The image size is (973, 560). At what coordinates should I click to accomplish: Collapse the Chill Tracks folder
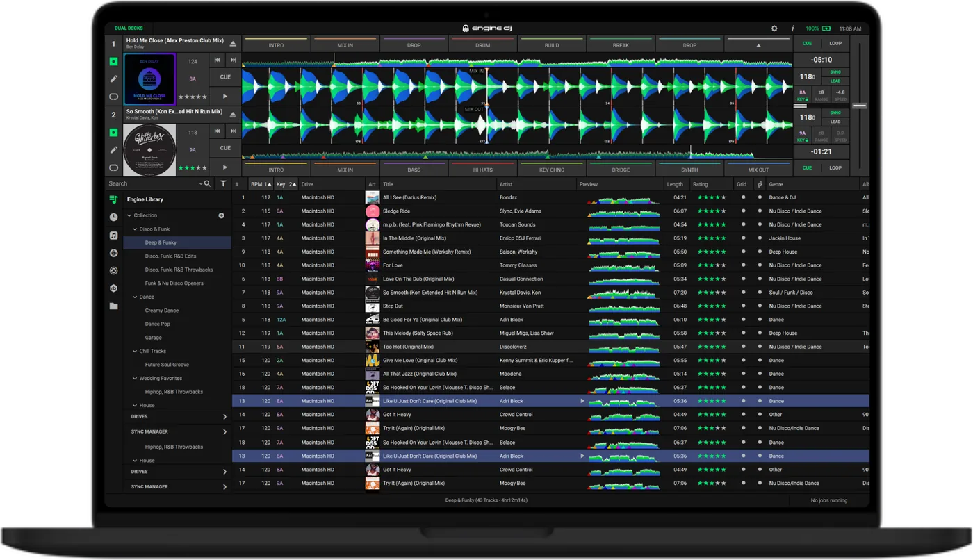coord(135,352)
